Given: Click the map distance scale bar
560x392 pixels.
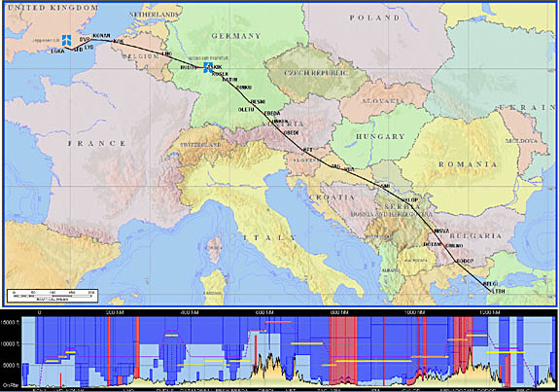Looking at the screenshot, I should [x=52, y=296].
